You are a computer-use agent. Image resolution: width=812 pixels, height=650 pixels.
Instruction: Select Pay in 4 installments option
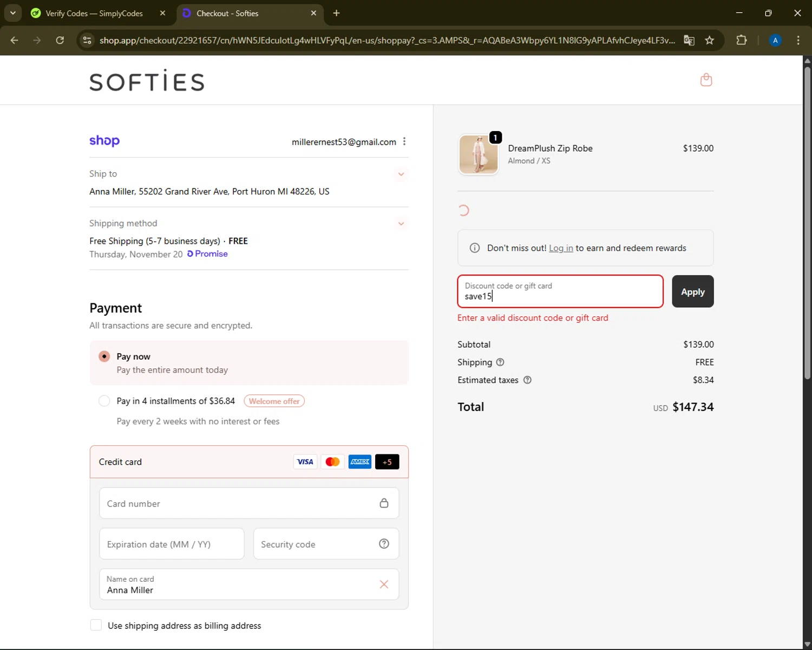[x=104, y=401]
